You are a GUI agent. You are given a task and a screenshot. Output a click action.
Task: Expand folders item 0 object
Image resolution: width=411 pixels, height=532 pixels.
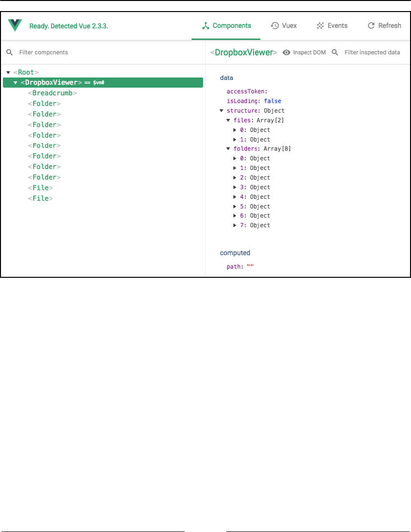point(235,158)
